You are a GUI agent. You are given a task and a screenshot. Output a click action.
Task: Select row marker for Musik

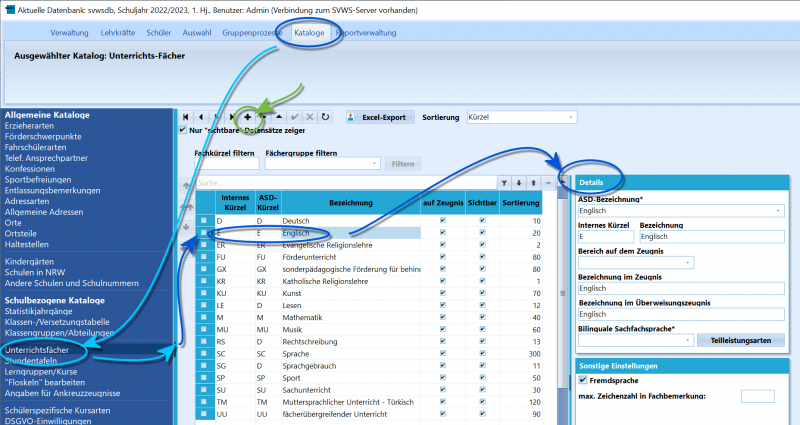pos(204,329)
